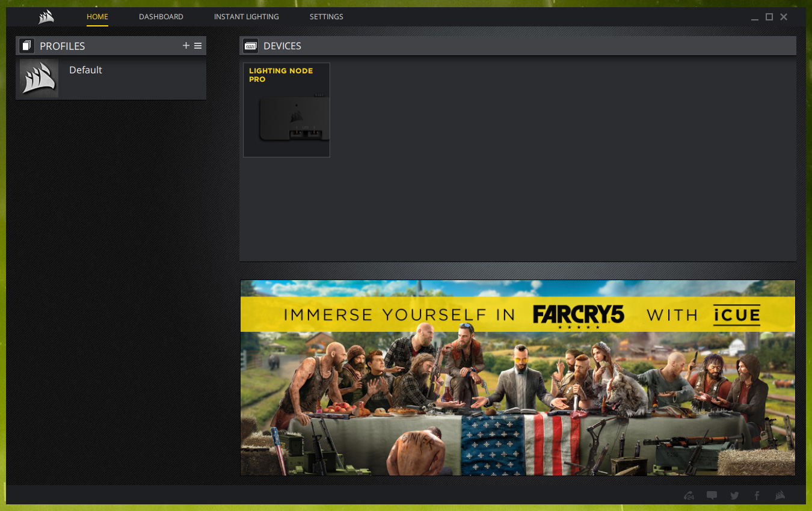The width and height of the screenshot is (812, 511).
Task: Open the INSTANT LIGHTING tab
Action: (247, 17)
